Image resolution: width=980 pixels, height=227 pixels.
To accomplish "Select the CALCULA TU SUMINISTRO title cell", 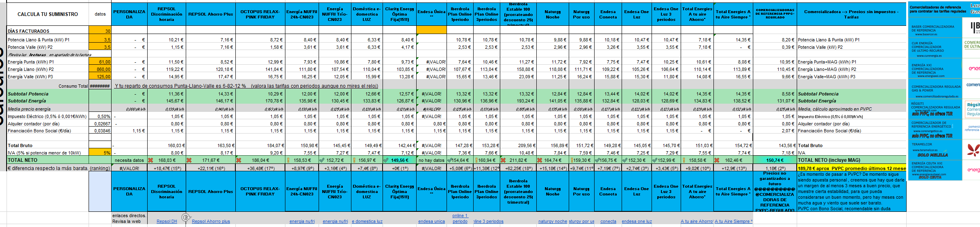I will click(x=48, y=14).
